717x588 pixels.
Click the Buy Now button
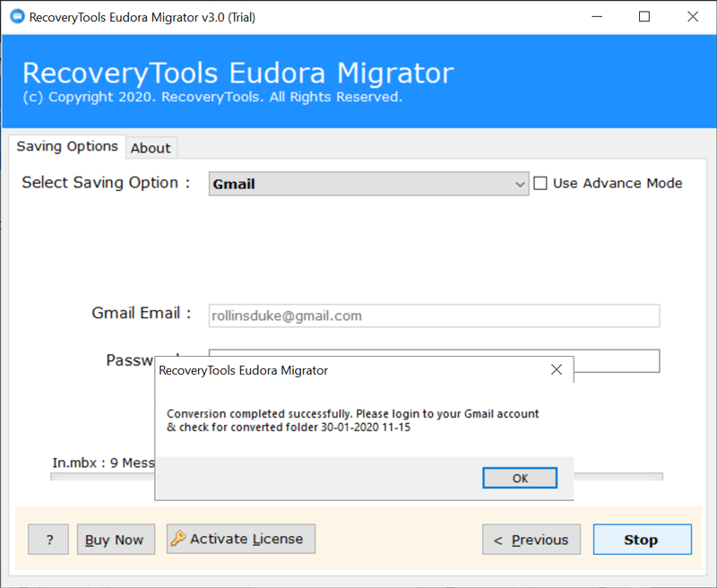[x=117, y=540]
